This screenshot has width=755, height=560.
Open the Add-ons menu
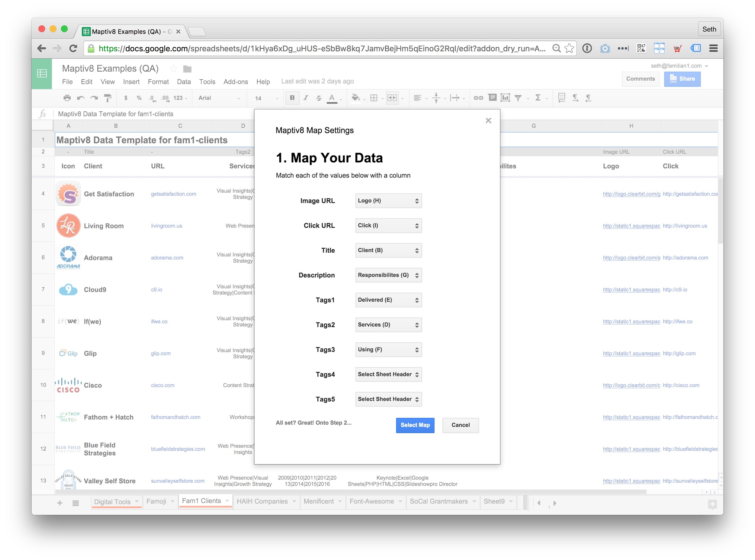pyautogui.click(x=236, y=82)
